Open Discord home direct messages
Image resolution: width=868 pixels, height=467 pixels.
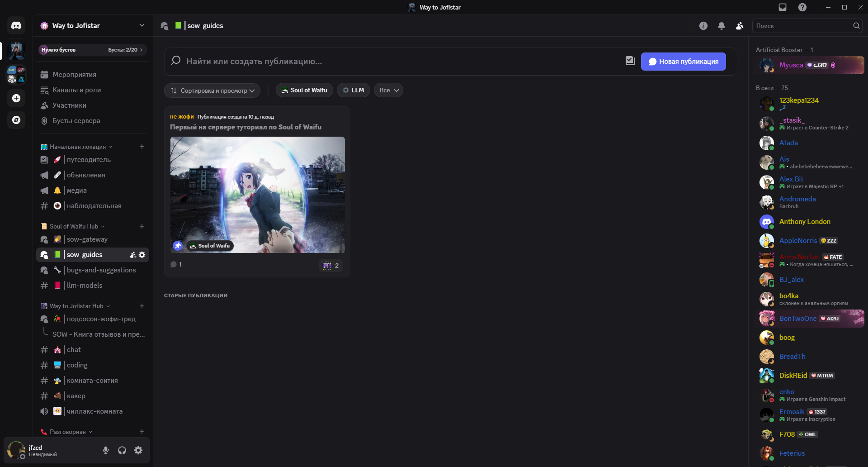click(16, 26)
